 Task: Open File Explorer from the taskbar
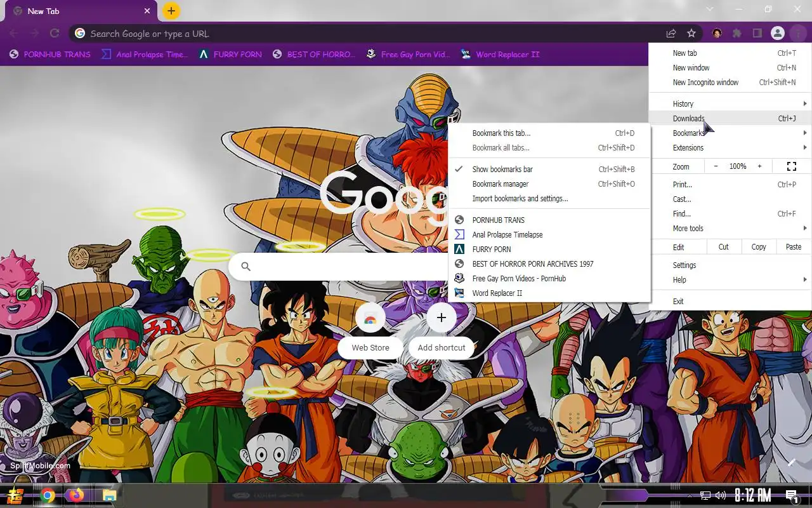[109, 495]
